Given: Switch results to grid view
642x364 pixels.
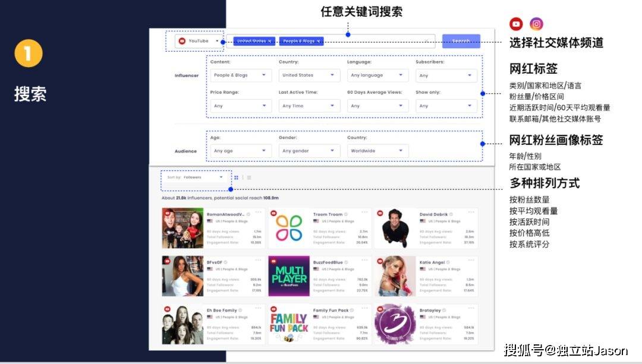Looking at the screenshot, I should click(236, 177).
